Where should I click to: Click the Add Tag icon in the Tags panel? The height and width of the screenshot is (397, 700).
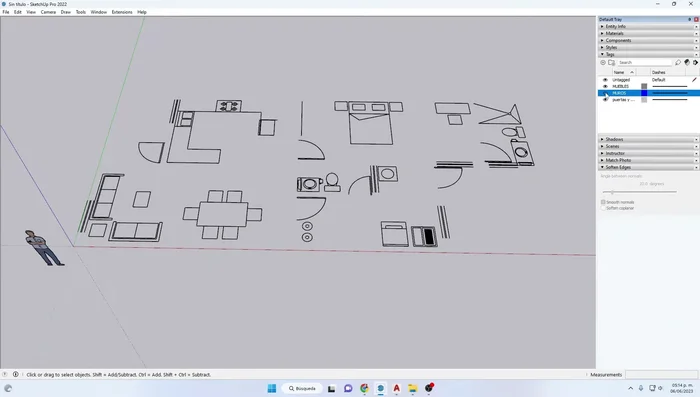(603, 63)
